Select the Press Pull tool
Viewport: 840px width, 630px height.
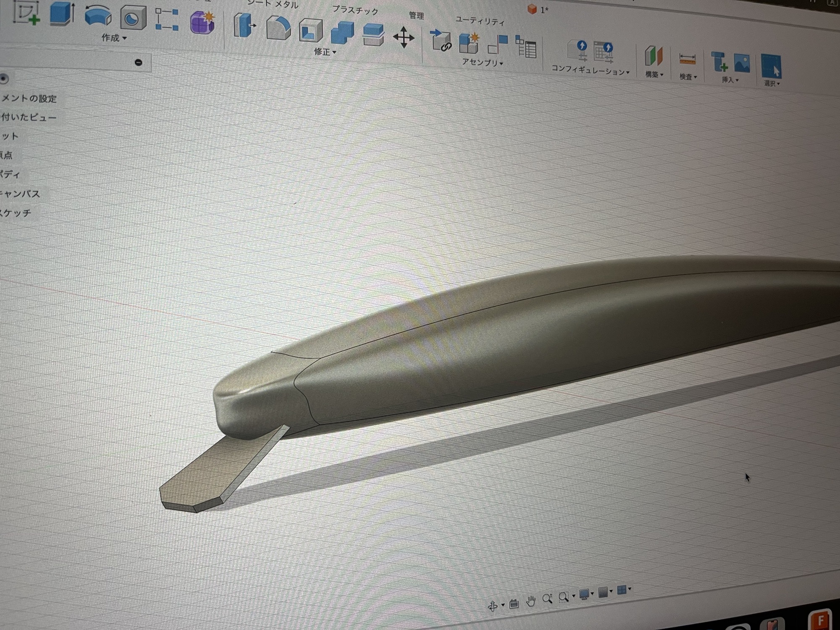pos(245,25)
